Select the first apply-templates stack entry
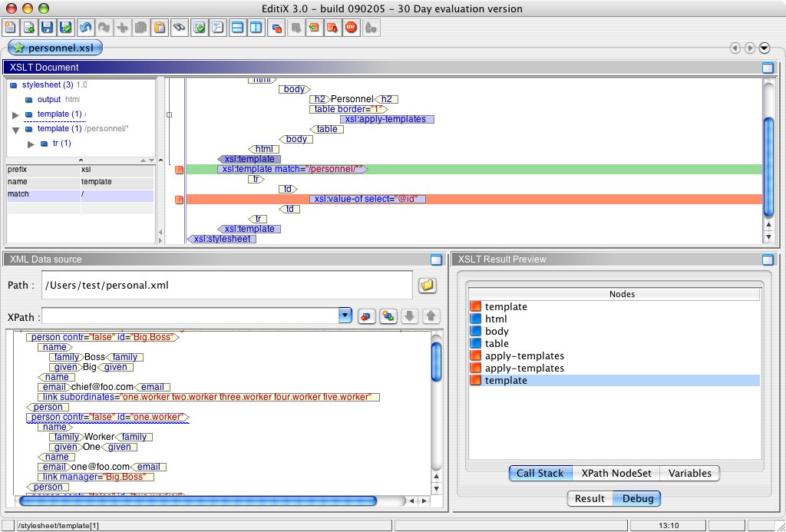This screenshot has width=786, height=532. 524,356
